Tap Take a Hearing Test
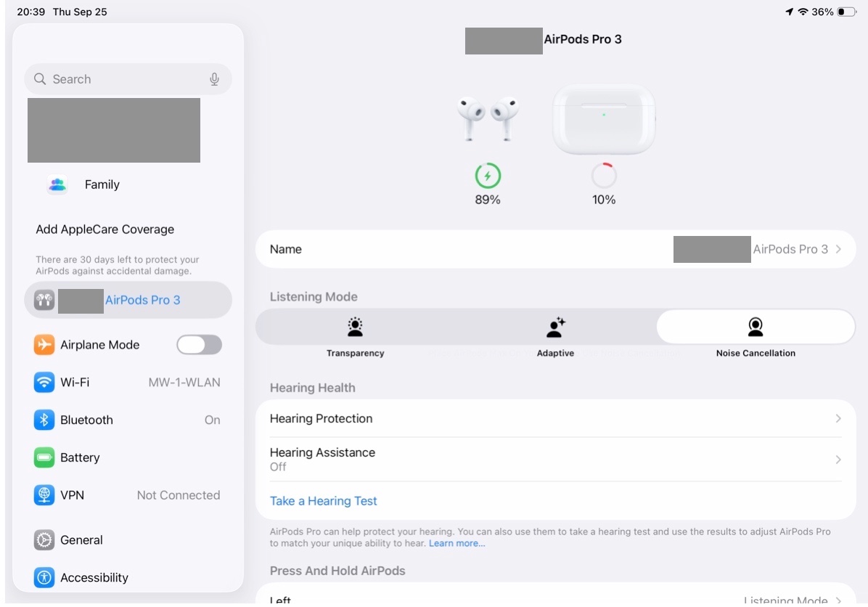The width and height of the screenshot is (868, 607). pos(323,501)
